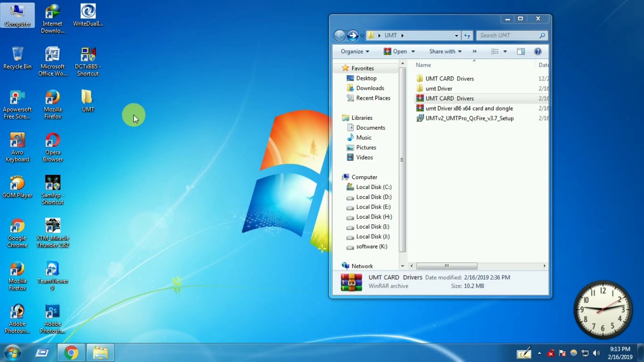
Task: Open the network tray icon
Action: coord(585,353)
